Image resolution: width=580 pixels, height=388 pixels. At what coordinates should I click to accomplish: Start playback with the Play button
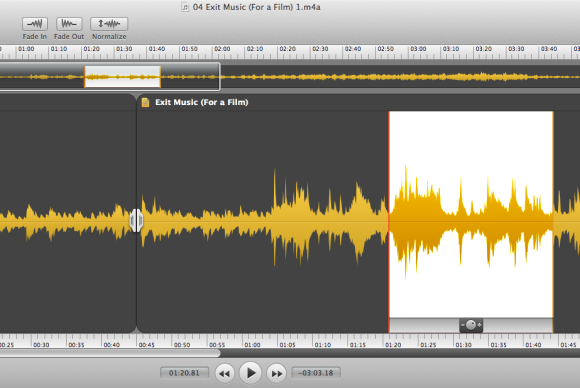click(x=250, y=373)
